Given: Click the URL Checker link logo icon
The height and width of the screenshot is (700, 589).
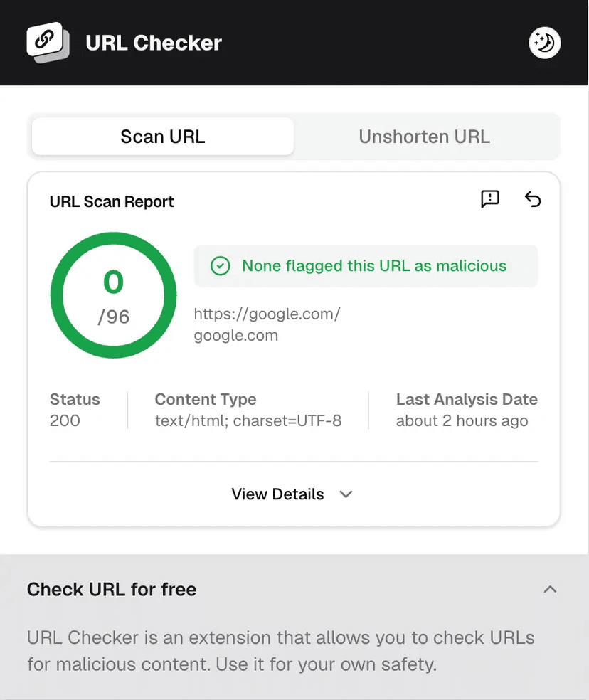Looking at the screenshot, I should 48,43.
